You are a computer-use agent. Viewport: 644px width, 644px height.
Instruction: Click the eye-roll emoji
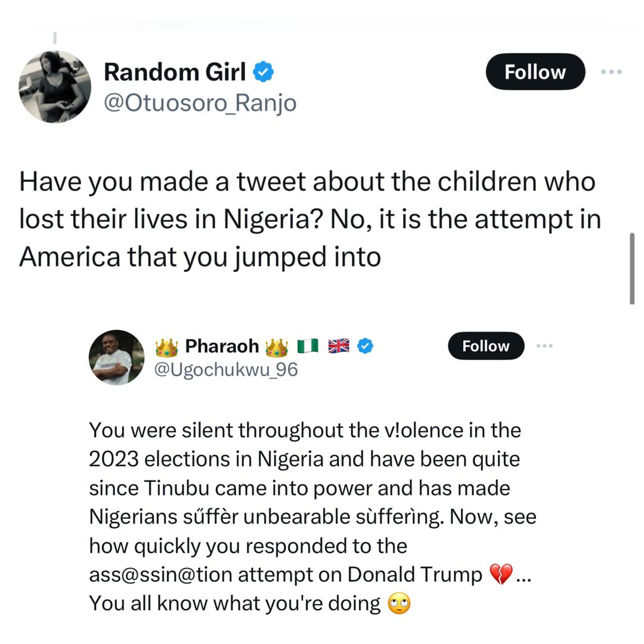tap(399, 604)
